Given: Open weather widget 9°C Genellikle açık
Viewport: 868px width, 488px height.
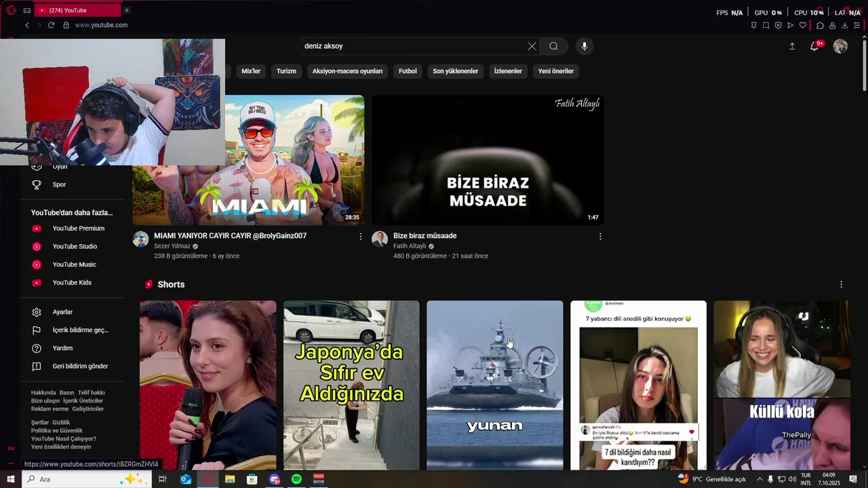Looking at the screenshot, I should pyautogui.click(x=711, y=479).
